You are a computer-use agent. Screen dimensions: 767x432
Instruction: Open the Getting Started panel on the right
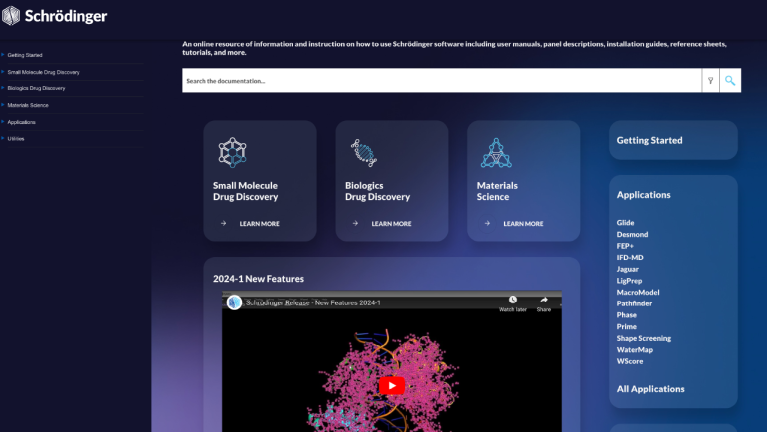pyautogui.click(x=673, y=140)
